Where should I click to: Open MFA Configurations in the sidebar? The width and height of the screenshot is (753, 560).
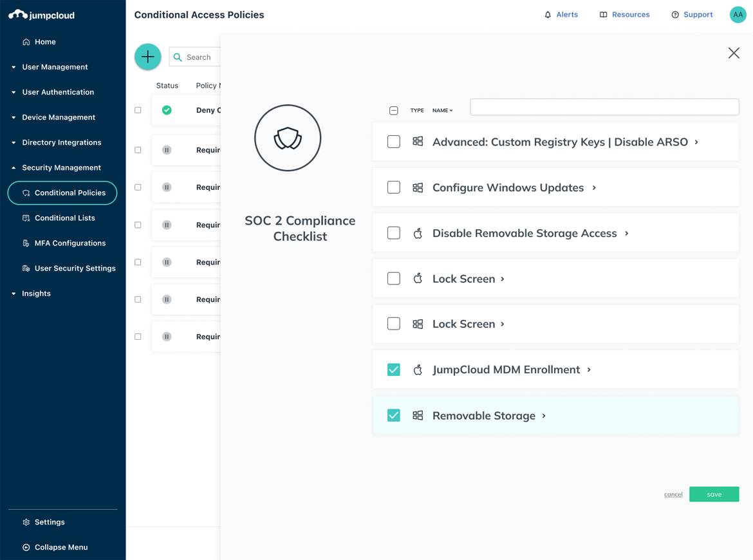click(x=70, y=243)
